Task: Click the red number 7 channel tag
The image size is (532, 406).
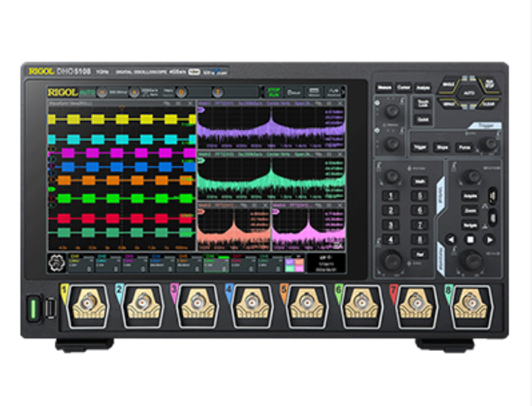Action: [x=393, y=294]
